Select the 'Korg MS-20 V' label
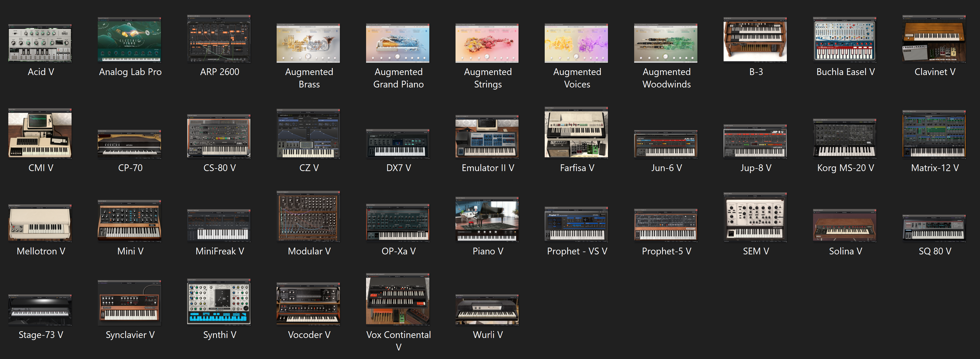This screenshot has height=359, width=980. click(x=845, y=168)
